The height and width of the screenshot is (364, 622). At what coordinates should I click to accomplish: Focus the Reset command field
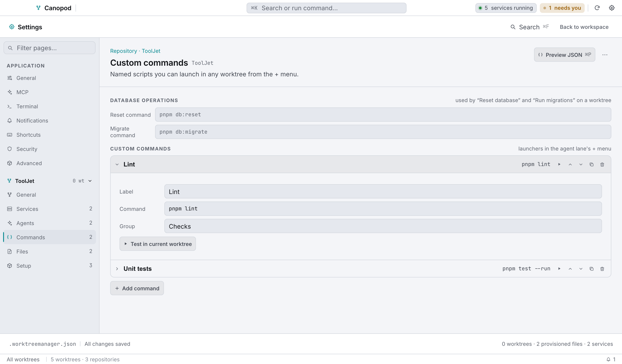(383, 115)
